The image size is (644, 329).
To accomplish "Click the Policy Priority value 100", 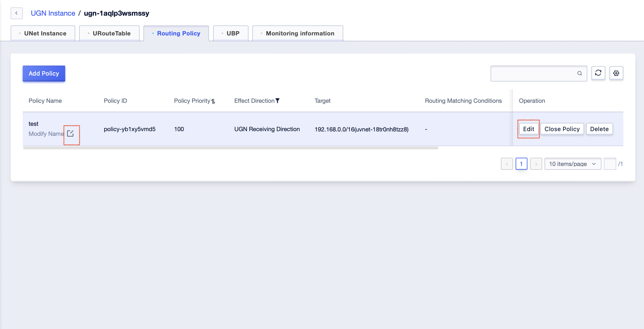I will [x=179, y=129].
